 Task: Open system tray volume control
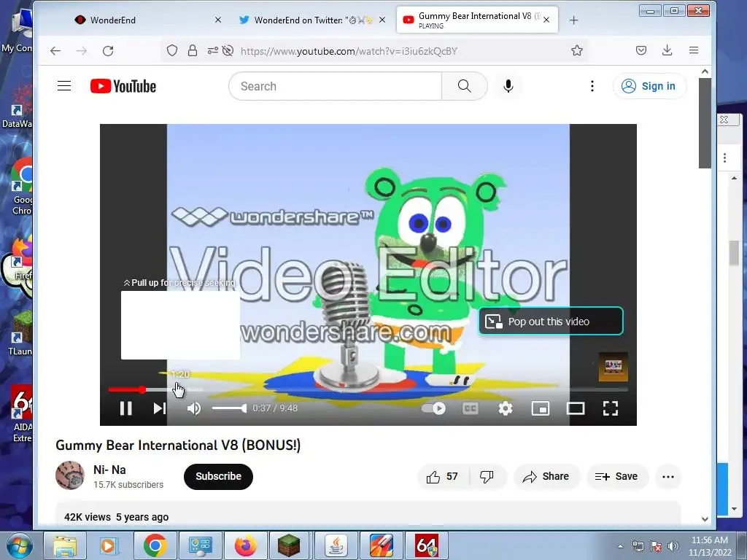pos(673,546)
